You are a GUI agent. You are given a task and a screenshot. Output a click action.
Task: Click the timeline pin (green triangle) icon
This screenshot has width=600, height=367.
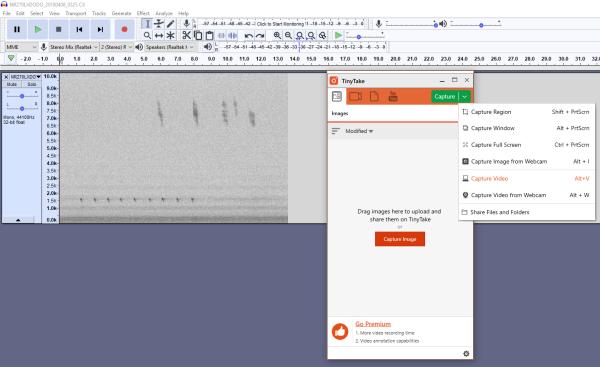[x=11, y=59]
